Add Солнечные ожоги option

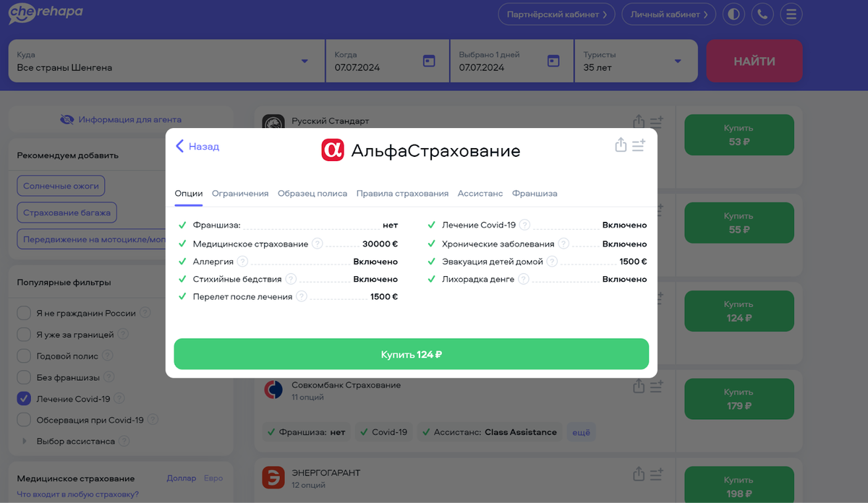coord(61,186)
